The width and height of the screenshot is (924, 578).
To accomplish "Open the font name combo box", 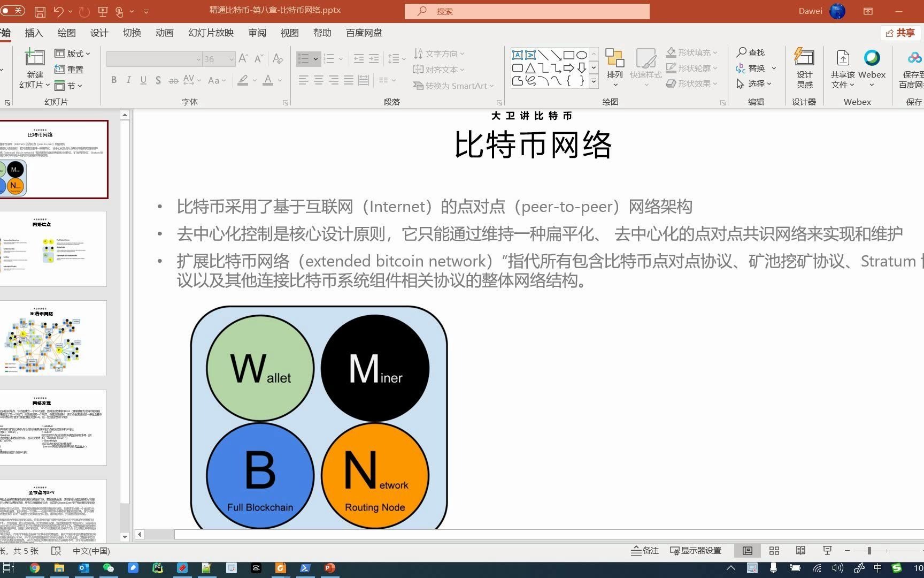I will click(x=154, y=59).
